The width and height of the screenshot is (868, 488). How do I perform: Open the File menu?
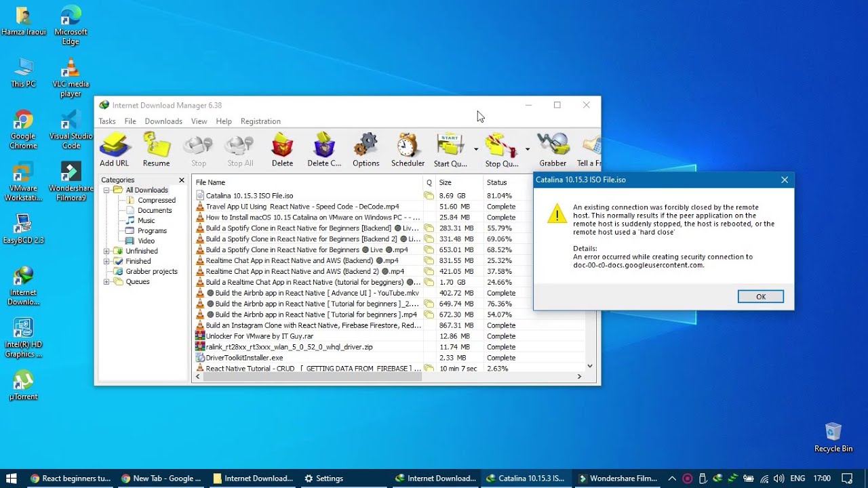click(x=130, y=121)
